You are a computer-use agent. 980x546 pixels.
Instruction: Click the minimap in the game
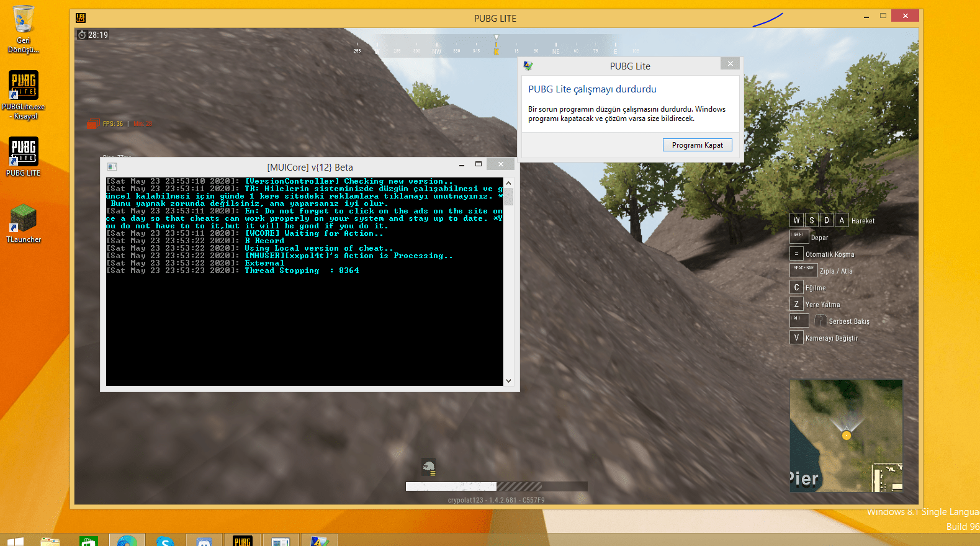(846, 436)
